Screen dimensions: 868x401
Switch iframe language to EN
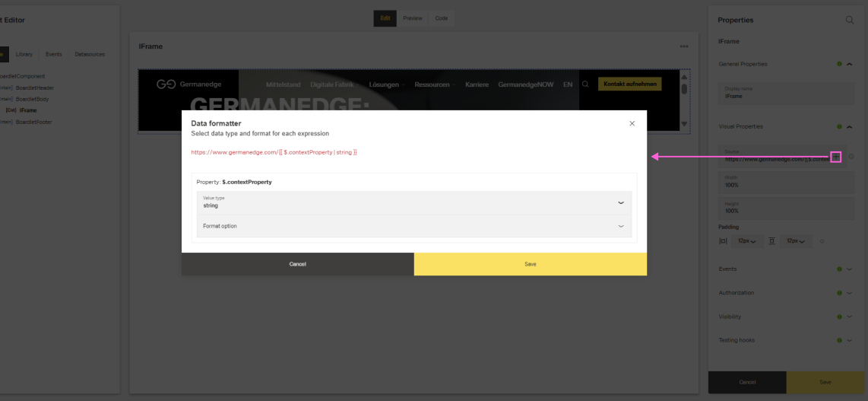568,84
